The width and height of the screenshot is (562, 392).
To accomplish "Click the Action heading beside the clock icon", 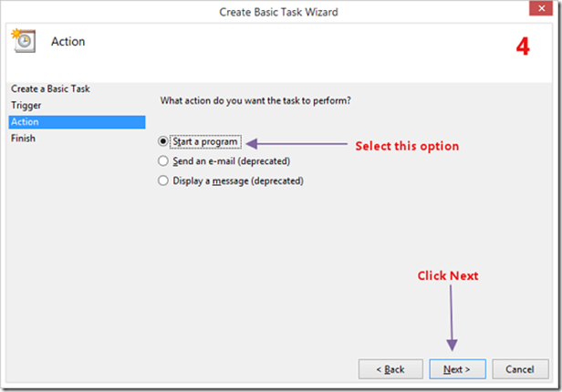I will coord(68,41).
